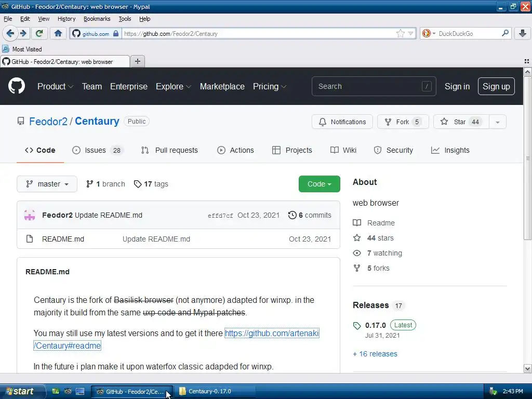The width and height of the screenshot is (532, 399).
Task: Open the GitHub octocat logo home link
Action: 17,86
